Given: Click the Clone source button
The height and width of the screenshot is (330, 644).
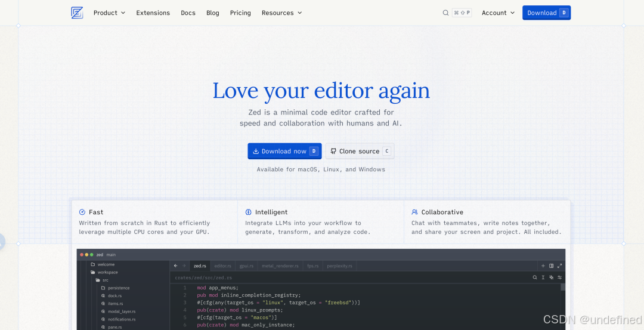Looking at the screenshot, I should (360, 151).
